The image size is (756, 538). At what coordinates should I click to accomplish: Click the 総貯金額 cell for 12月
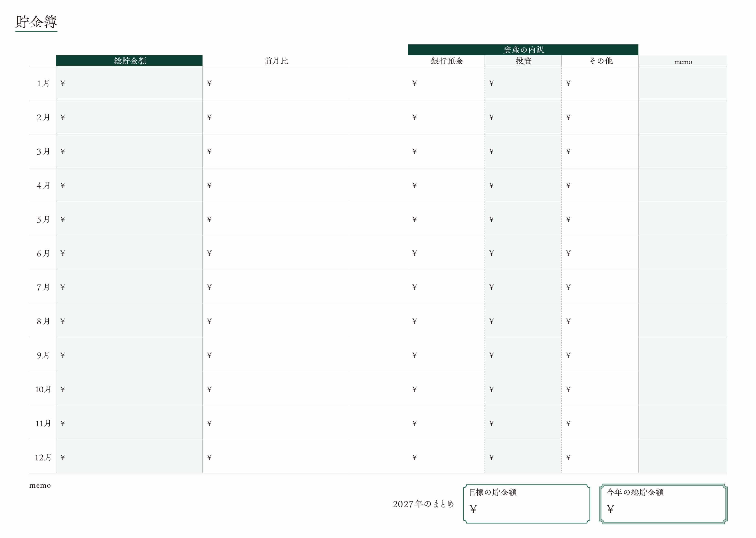point(129,457)
